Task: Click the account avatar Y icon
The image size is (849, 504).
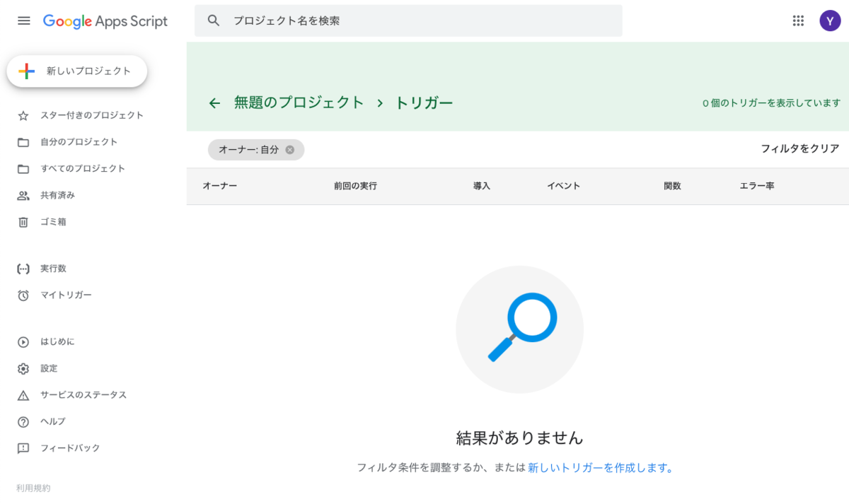Action: 830,20
